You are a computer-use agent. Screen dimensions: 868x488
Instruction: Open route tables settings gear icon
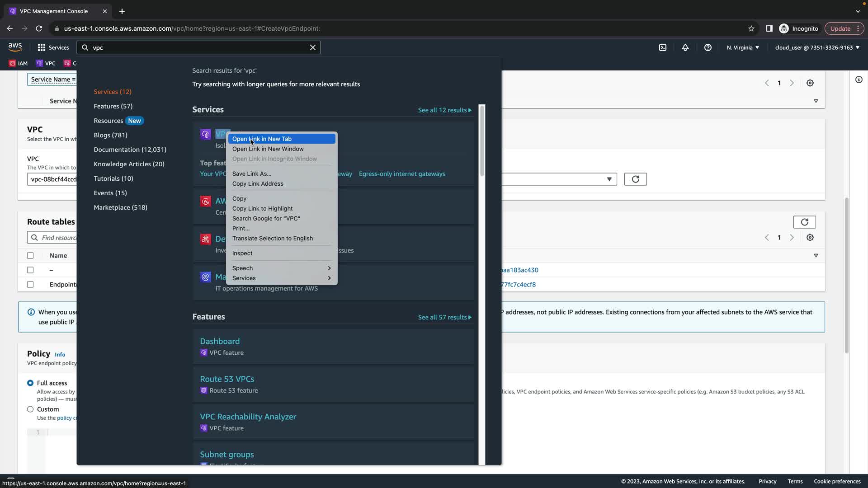click(810, 238)
